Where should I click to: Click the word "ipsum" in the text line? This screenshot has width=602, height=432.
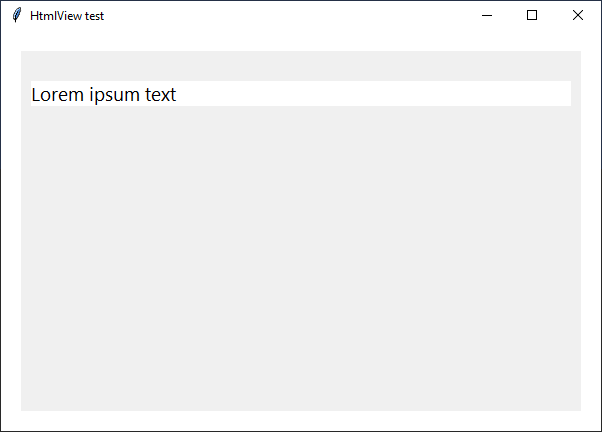pyautogui.click(x=114, y=95)
